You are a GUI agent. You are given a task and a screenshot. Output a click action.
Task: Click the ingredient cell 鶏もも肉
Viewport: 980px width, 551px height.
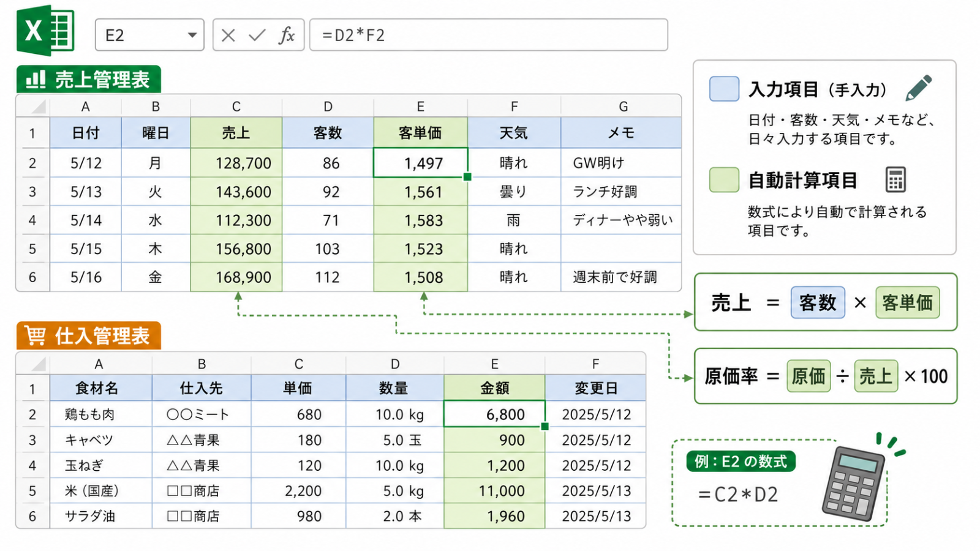click(101, 414)
